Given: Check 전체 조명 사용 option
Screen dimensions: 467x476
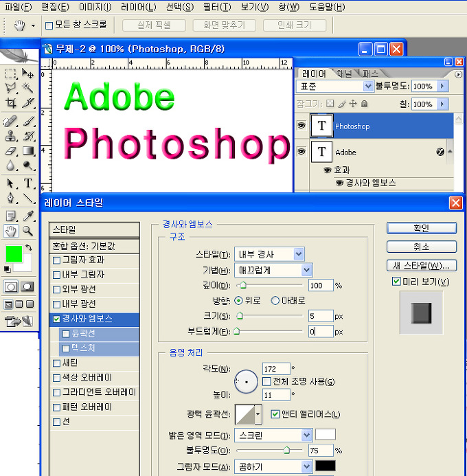Looking at the screenshot, I should point(266,382).
